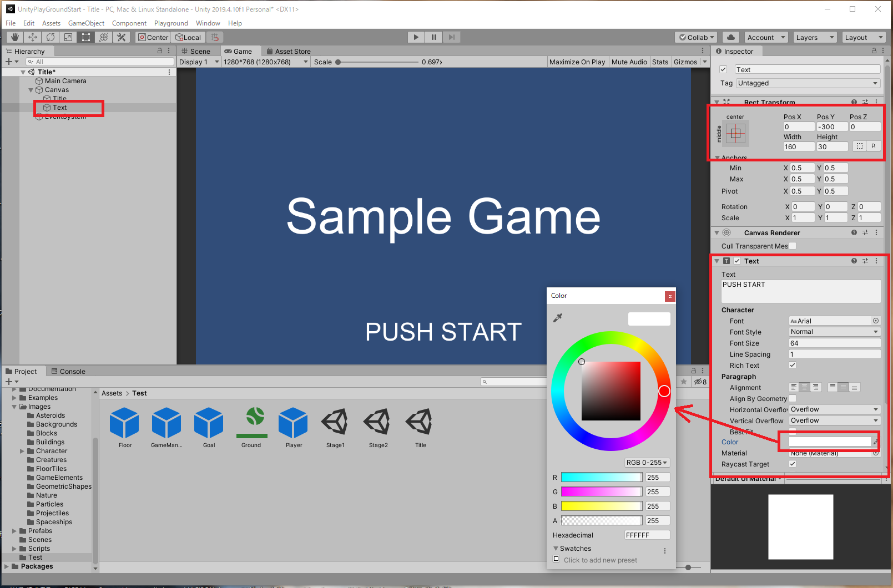
Task: Switch to Asset Store tab
Action: [x=289, y=51]
